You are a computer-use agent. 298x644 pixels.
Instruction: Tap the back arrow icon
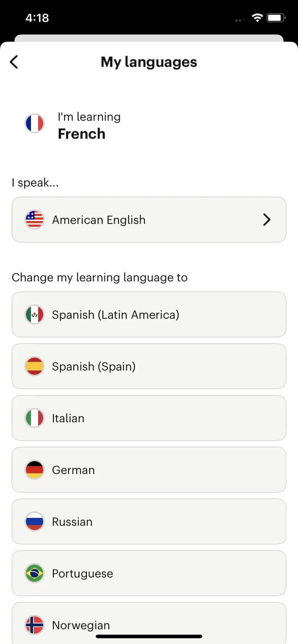[14, 62]
